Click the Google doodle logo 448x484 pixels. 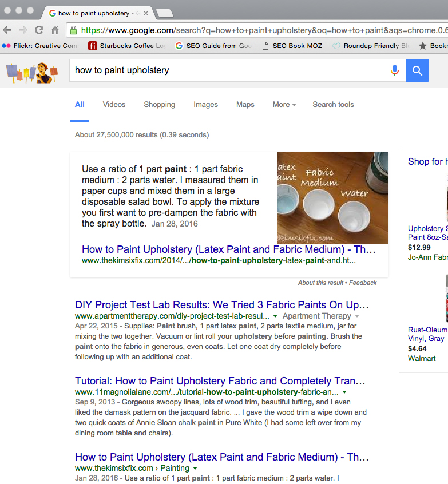(32, 73)
